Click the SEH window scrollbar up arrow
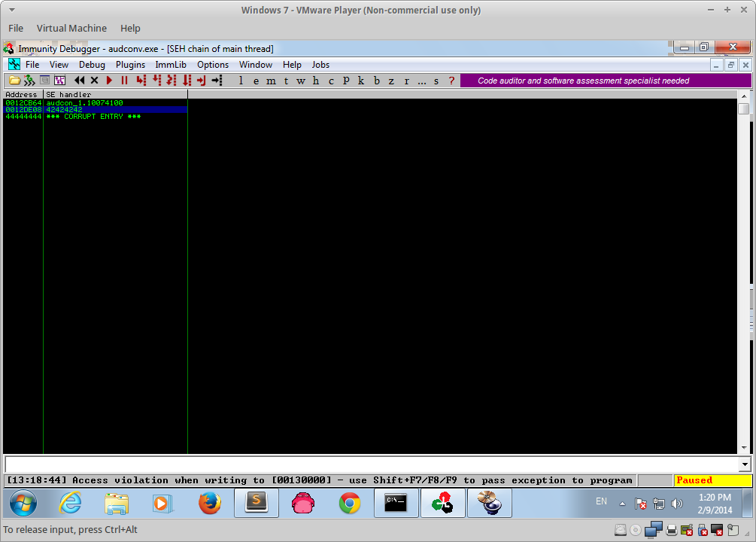The height and width of the screenshot is (542, 756). click(x=744, y=96)
